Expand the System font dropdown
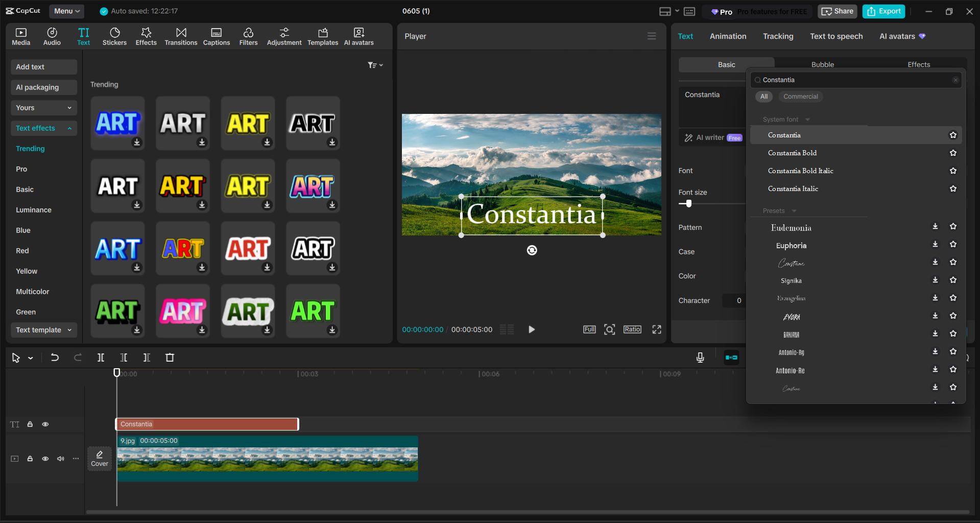Screen dimensions: 980x523 click(807, 119)
